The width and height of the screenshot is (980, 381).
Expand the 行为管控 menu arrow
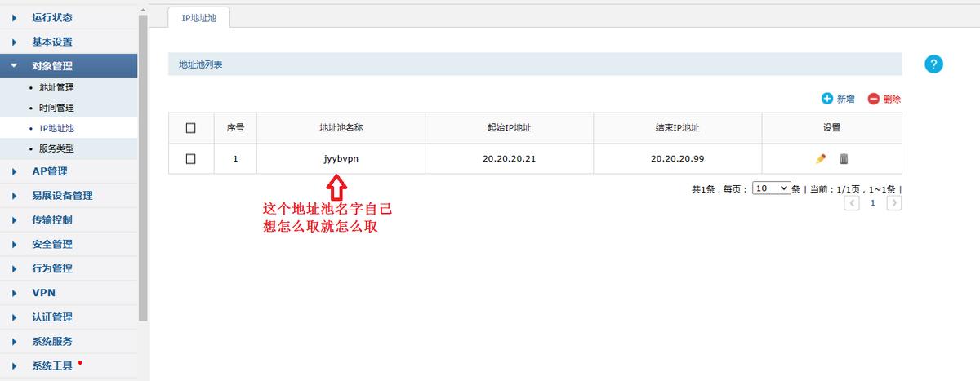[x=14, y=268]
